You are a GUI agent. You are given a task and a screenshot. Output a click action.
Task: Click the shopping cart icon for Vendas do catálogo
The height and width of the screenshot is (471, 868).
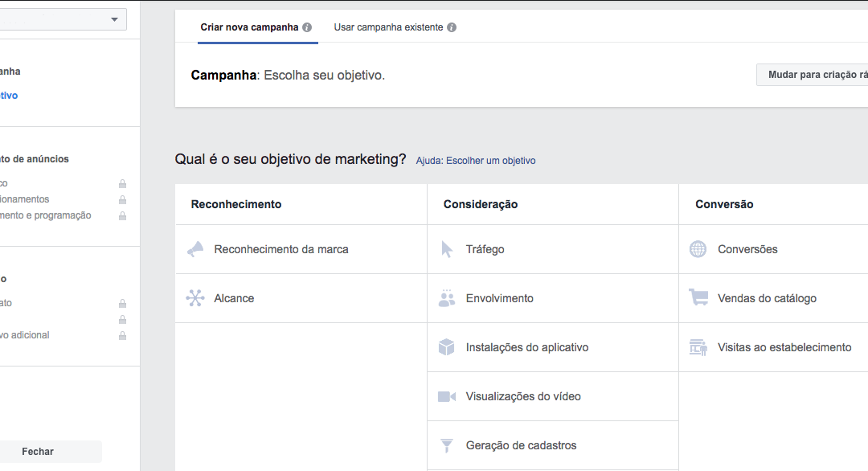click(698, 297)
